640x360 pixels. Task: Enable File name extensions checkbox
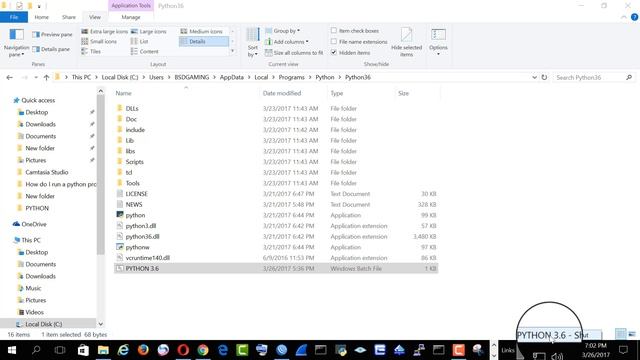point(334,42)
